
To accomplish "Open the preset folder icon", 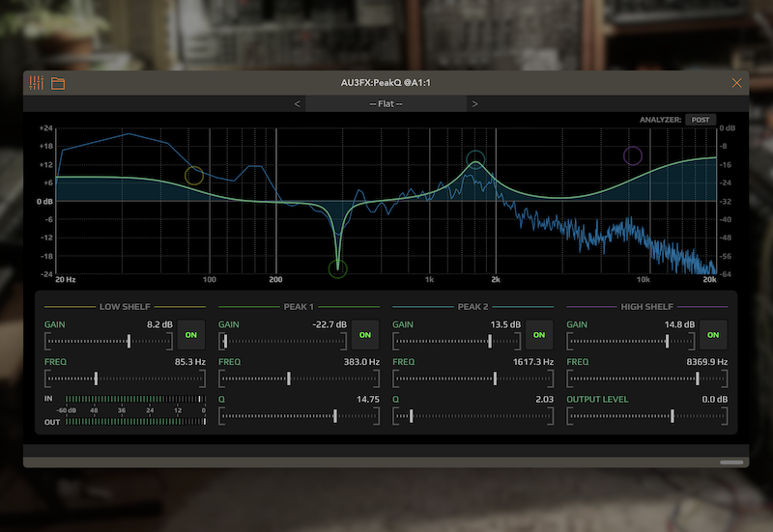I will pyautogui.click(x=58, y=83).
